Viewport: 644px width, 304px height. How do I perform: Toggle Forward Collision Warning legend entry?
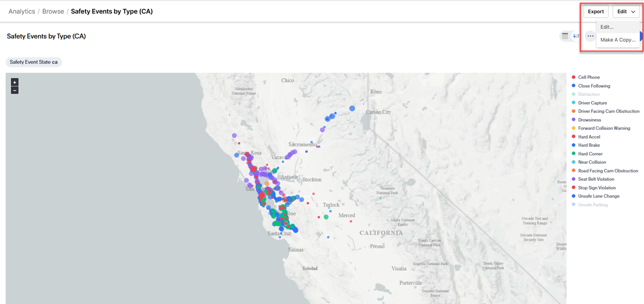[x=601, y=128]
